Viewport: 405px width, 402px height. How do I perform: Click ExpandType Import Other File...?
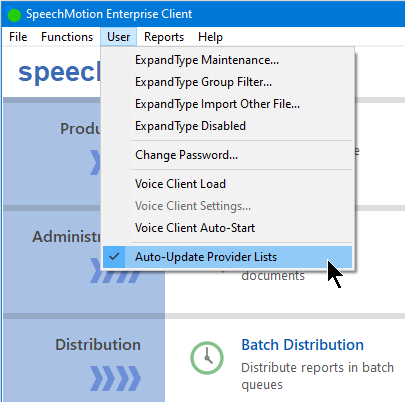click(227, 104)
